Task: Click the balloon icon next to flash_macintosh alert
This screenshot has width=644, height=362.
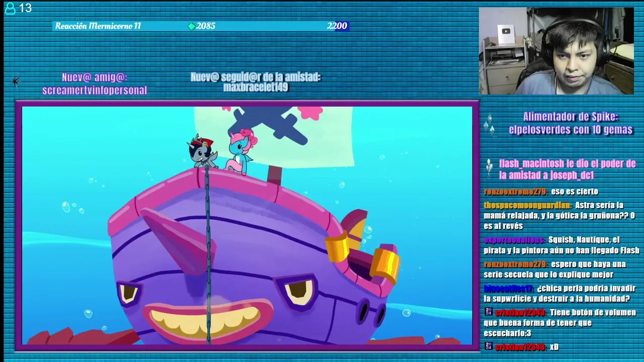Action: 489,169
